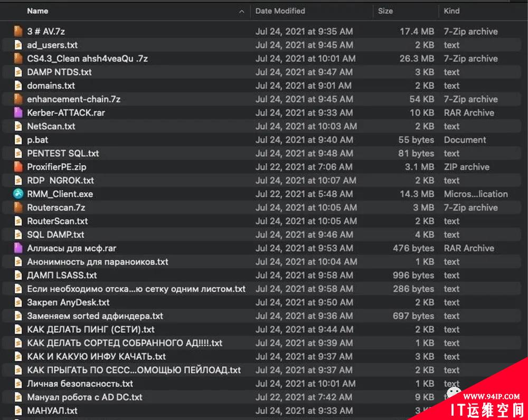This screenshot has height=420, width=528.
Task: Click the 26.3 MB size value
Action: (417, 59)
